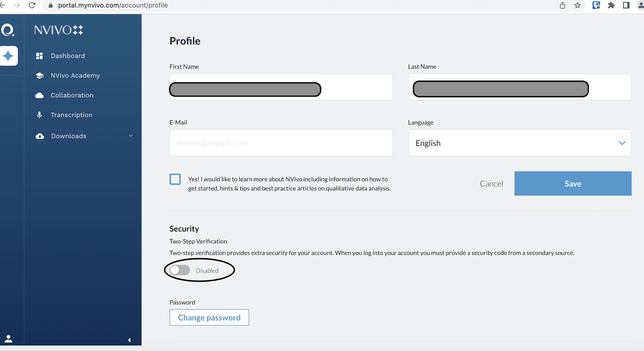Click the Collaboration cloud icon
Image resolution: width=644 pixels, height=351 pixels.
pos(40,95)
